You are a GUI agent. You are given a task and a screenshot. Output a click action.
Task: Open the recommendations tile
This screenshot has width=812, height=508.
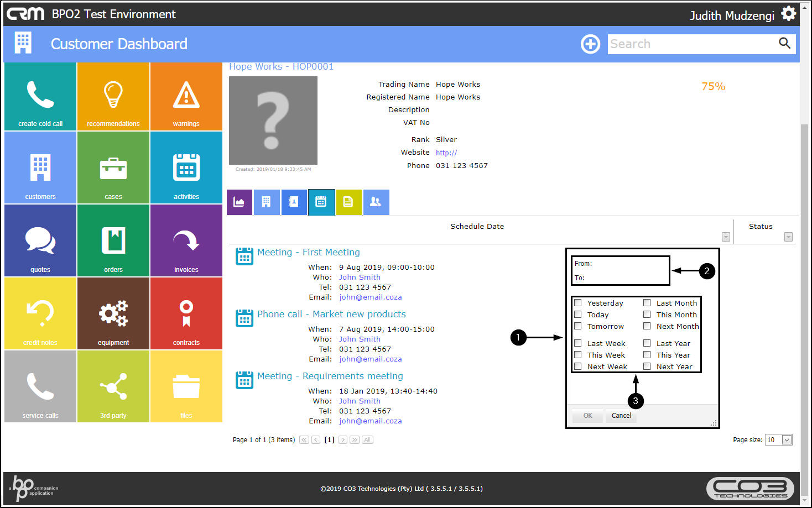coord(113,96)
